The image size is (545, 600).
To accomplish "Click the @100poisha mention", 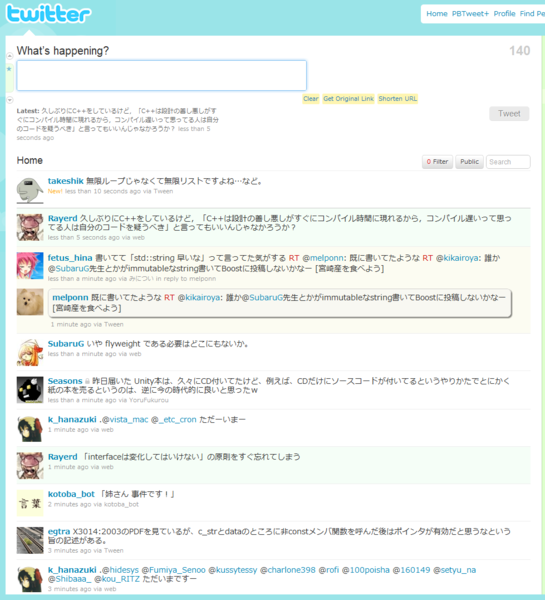I will click(x=366, y=570).
